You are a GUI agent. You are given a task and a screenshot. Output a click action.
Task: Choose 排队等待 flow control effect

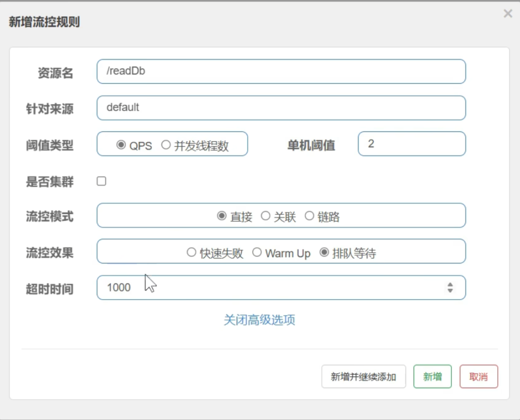click(x=324, y=252)
